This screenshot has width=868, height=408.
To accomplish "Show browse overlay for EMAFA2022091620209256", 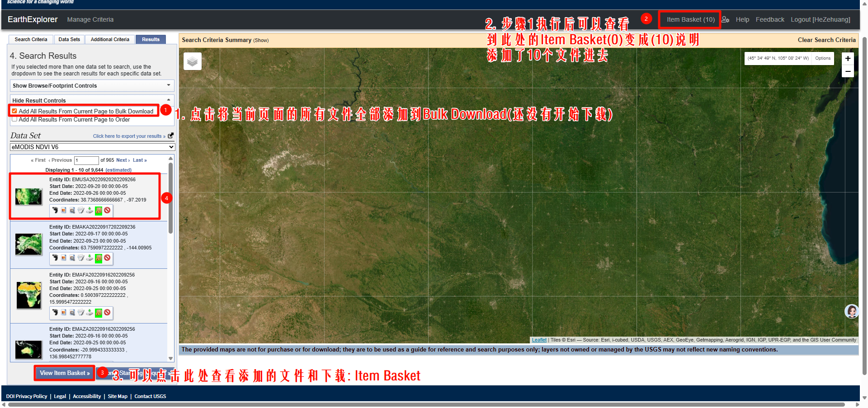I will point(64,312).
